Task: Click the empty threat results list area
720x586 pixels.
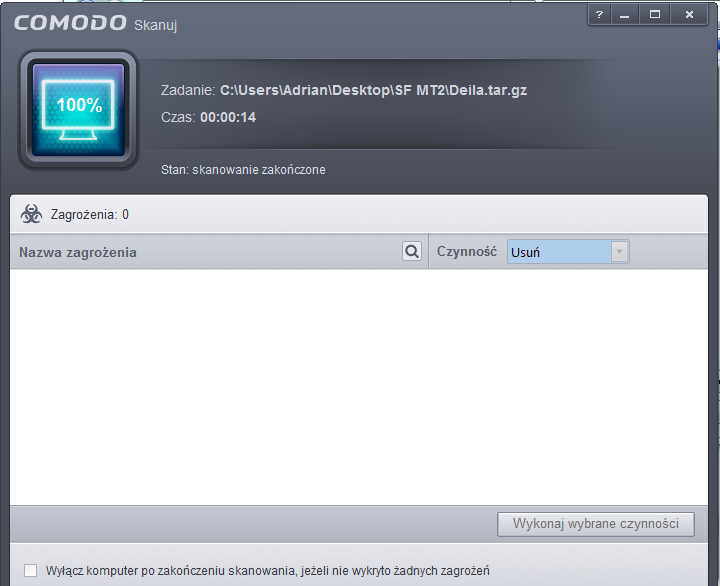Action: pos(359,387)
